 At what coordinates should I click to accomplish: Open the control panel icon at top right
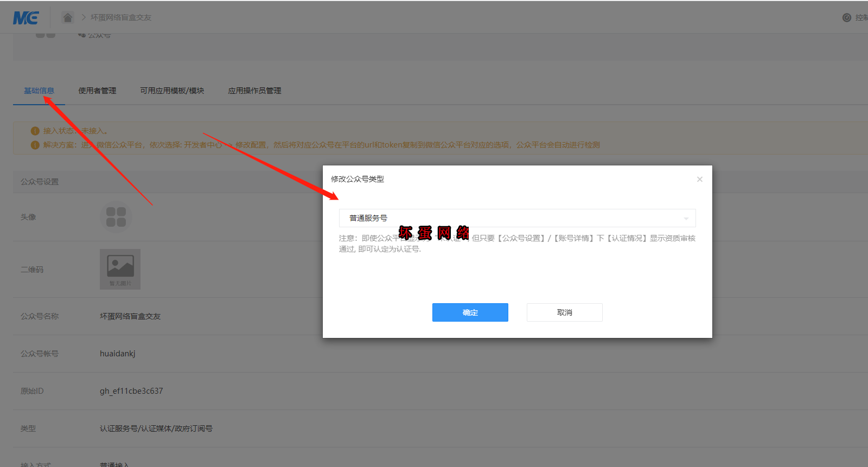coord(846,18)
